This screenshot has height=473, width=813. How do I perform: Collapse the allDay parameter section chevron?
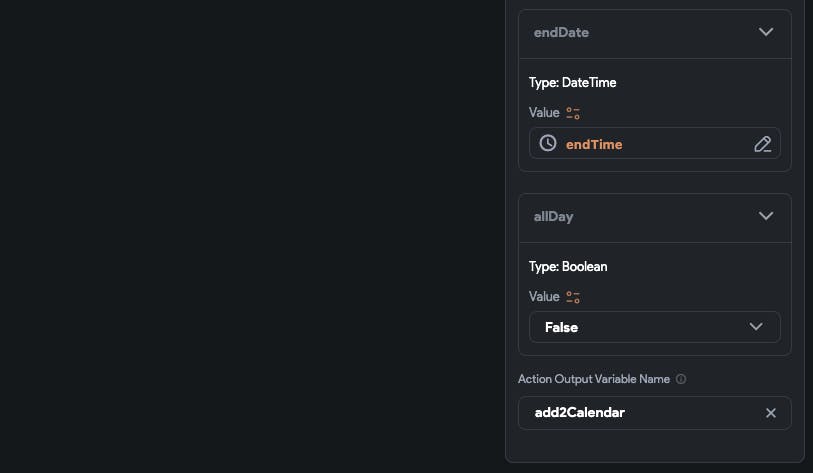(766, 216)
